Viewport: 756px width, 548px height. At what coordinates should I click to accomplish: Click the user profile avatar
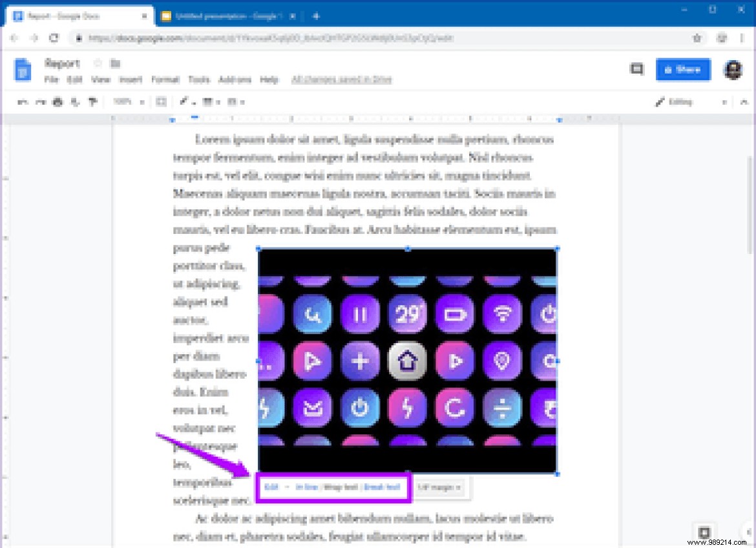pos(732,69)
